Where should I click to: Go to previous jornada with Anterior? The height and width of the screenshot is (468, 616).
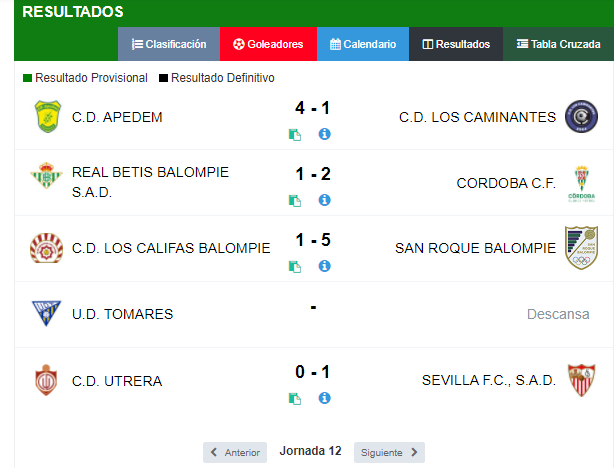click(x=235, y=452)
